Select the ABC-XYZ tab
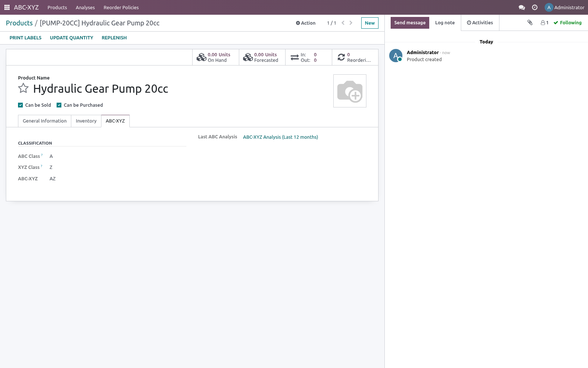588x368 pixels. tap(115, 121)
